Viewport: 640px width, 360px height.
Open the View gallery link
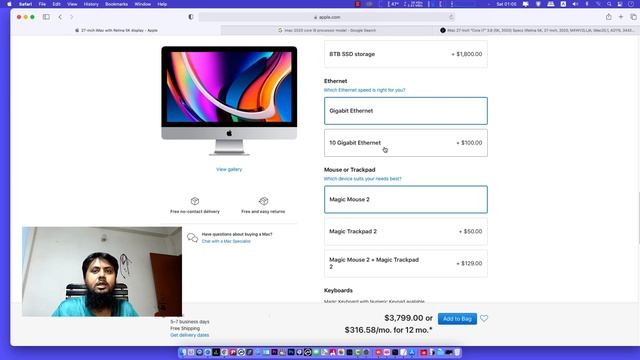point(229,169)
